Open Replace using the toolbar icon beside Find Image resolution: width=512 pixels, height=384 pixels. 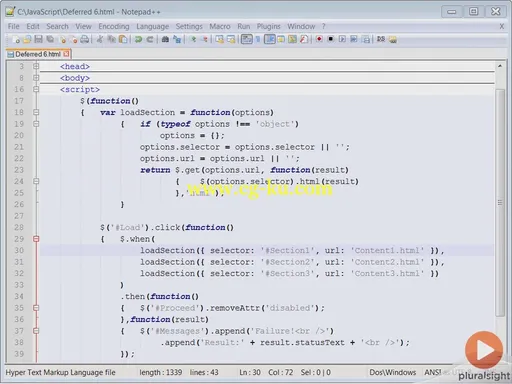tap(177, 39)
